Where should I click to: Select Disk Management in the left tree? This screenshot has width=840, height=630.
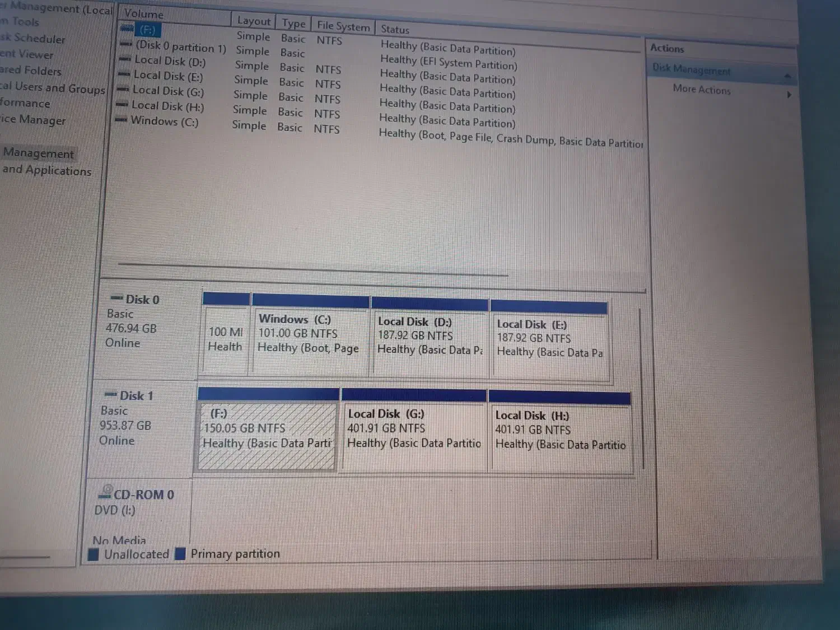tap(38, 153)
